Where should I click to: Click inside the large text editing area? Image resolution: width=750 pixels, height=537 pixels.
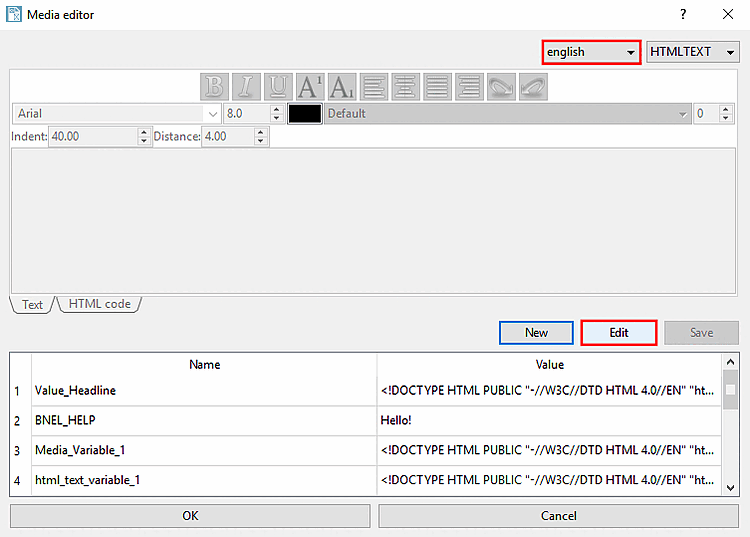[373, 221]
